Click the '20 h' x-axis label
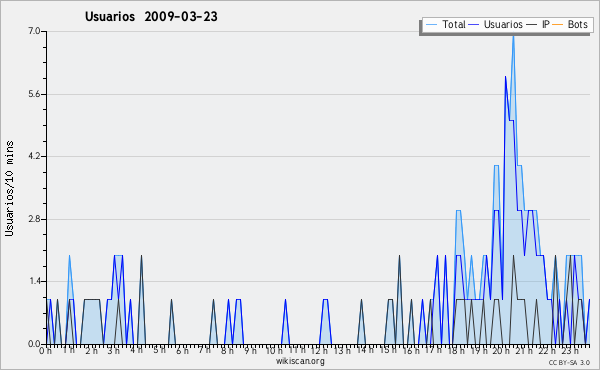Screen dimensions: 600x370 point(501,351)
